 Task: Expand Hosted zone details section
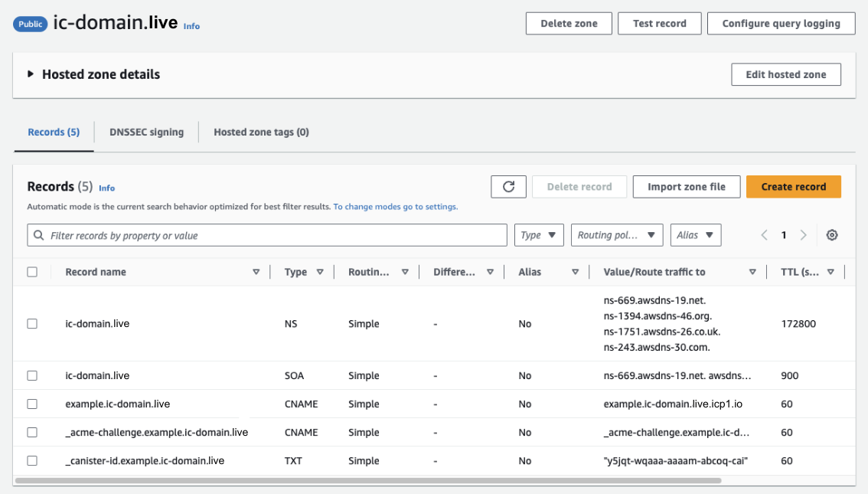31,74
